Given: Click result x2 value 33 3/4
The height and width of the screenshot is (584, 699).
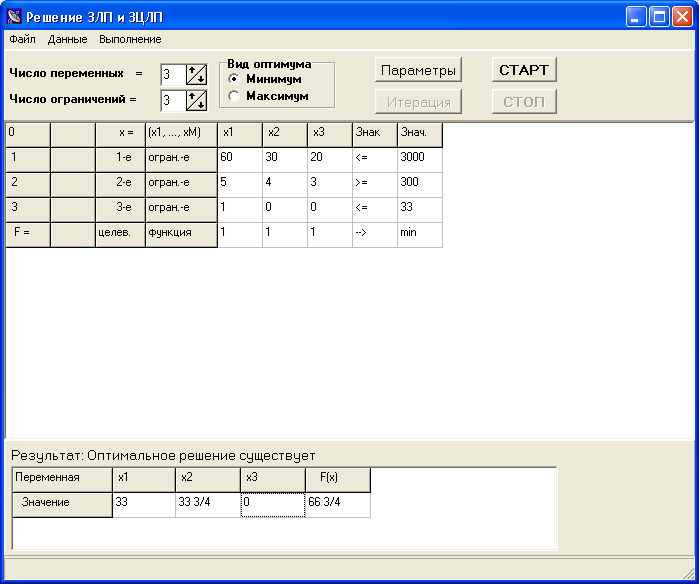Looking at the screenshot, I should tap(208, 505).
